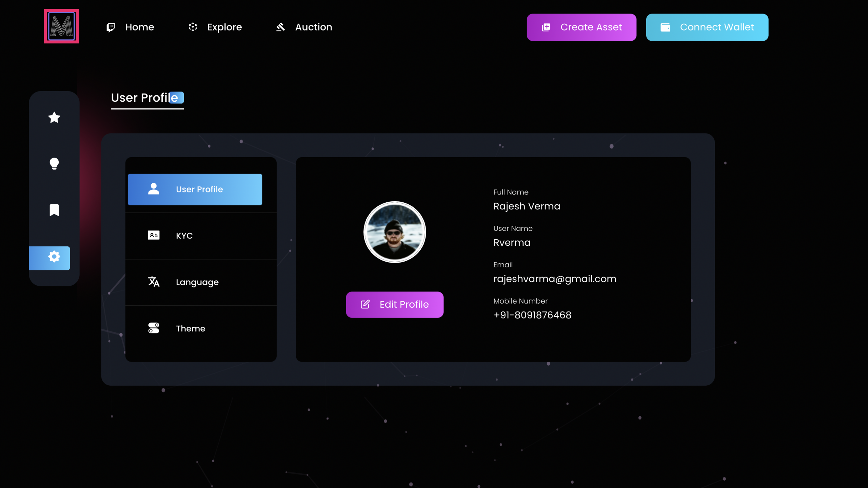Click the lightbulb sidebar icon
The height and width of the screenshot is (488, 868).
tap(54, 164)
